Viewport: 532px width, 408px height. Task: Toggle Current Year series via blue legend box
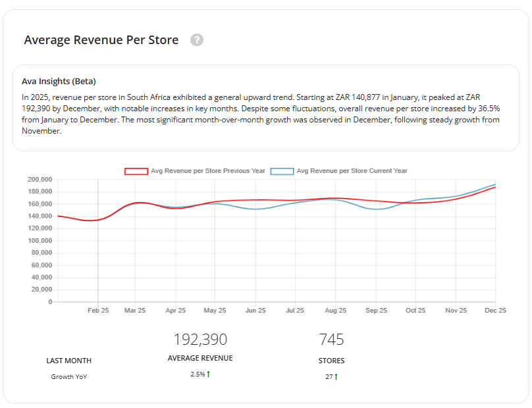[282, 171]
